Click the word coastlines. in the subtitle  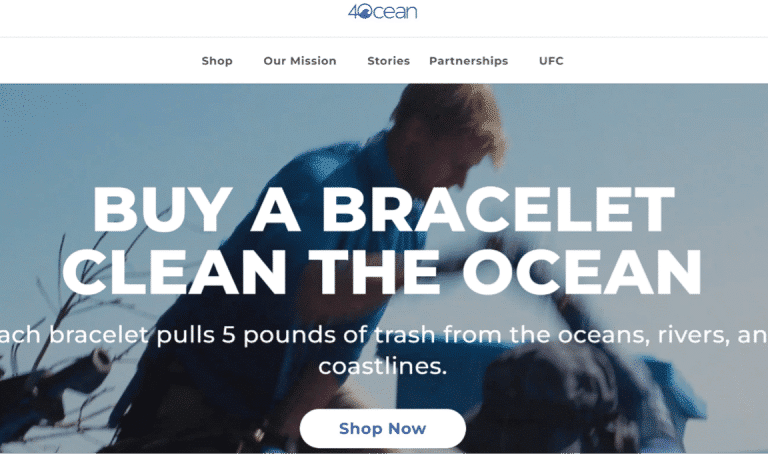click(x=383, y=366)
